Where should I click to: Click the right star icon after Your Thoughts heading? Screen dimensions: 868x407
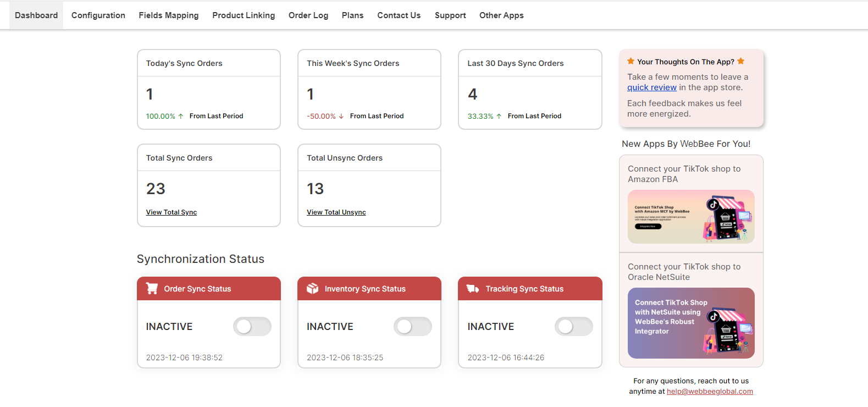click(741, 61)
